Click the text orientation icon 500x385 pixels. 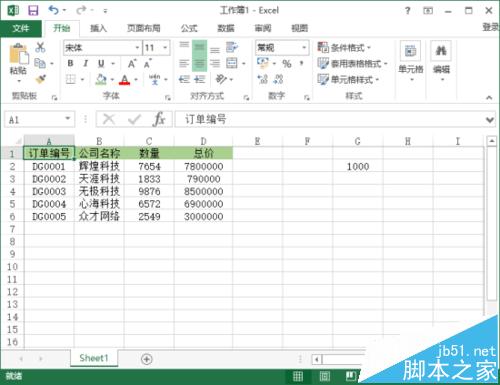click(x=221, y=79)
